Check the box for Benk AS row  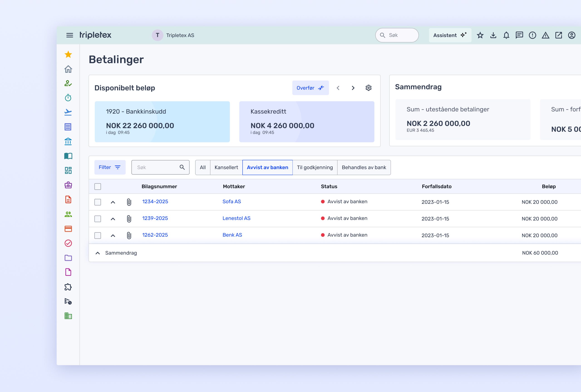(x=98, y=235)
